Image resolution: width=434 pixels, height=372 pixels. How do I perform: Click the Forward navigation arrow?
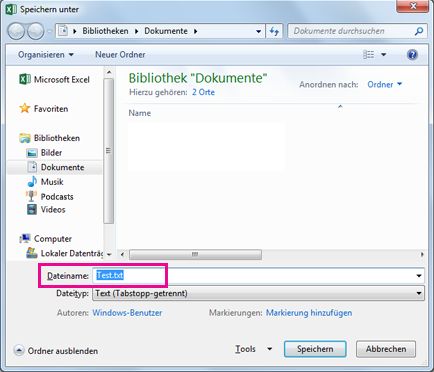pyautogui.click(x=35, y=31)
